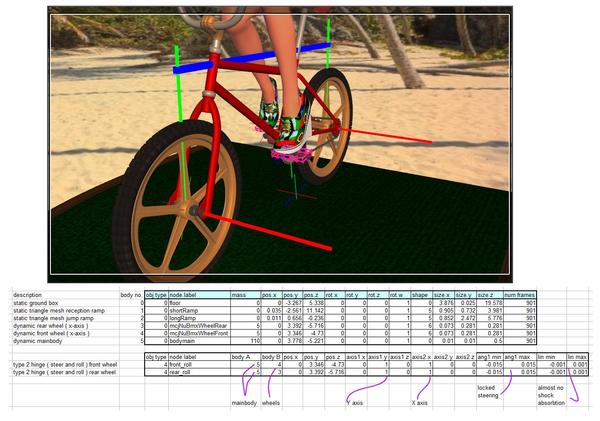Click the 'mass' column header
Image resolution: width=600 pixels, height=421 pixels.
click(x=246, y=295)
